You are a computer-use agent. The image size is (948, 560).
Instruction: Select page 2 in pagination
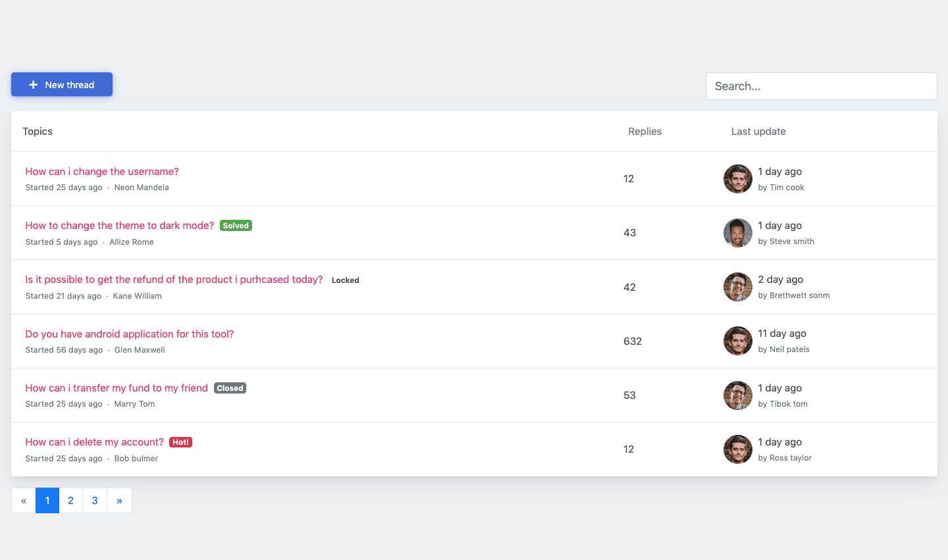[x=70, y=500]
